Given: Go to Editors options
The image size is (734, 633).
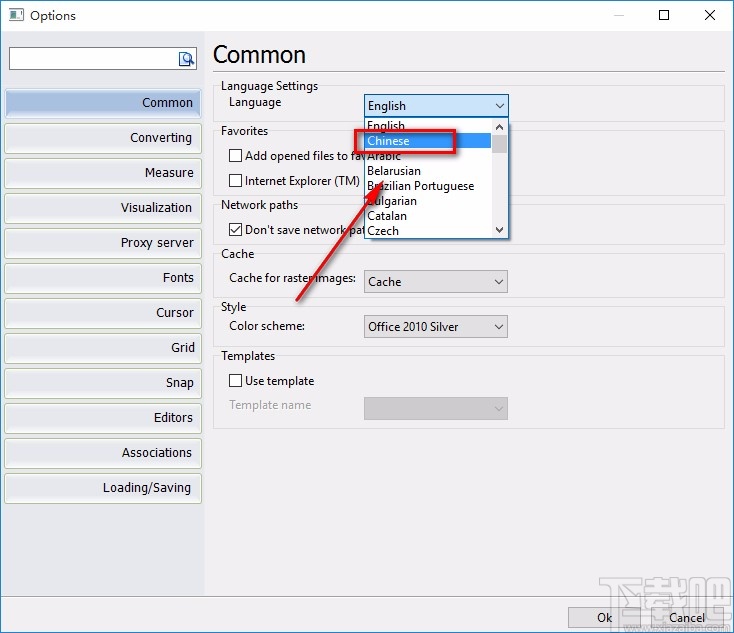Looking at the screenshot, I should tap(103, 418).
